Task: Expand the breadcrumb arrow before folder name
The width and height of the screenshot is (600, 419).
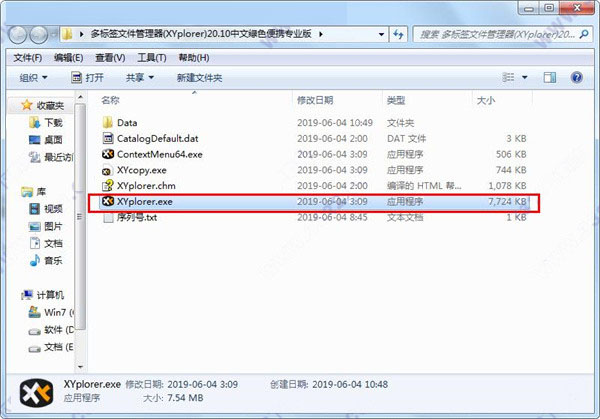Action: [x=82, y=34]
